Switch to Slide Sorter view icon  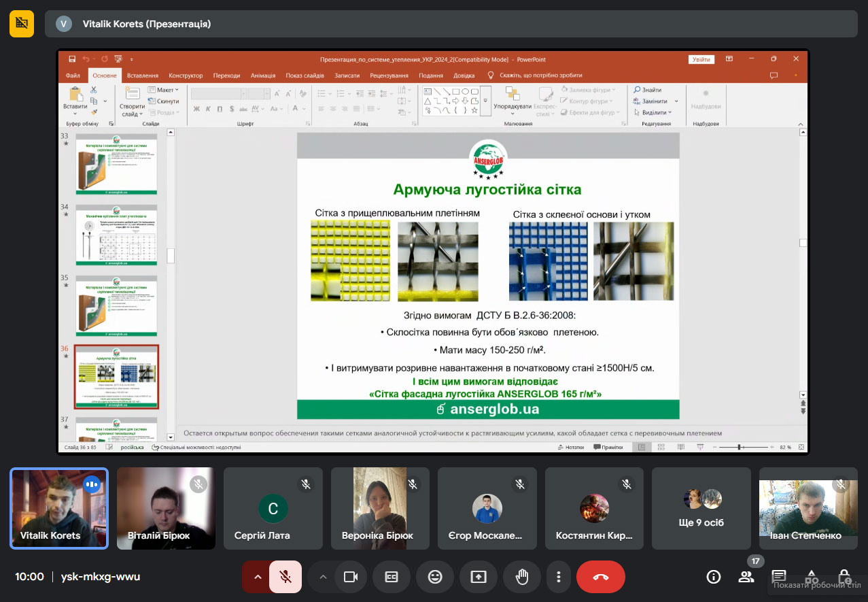pos(660,447)
